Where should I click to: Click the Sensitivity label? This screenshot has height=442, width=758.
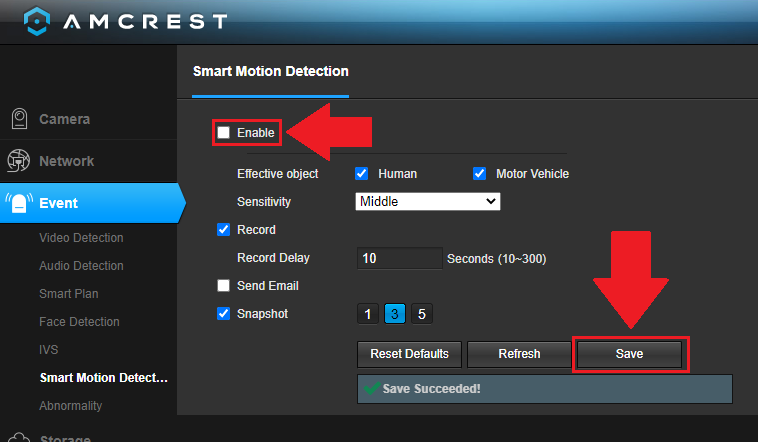[264, 202]
